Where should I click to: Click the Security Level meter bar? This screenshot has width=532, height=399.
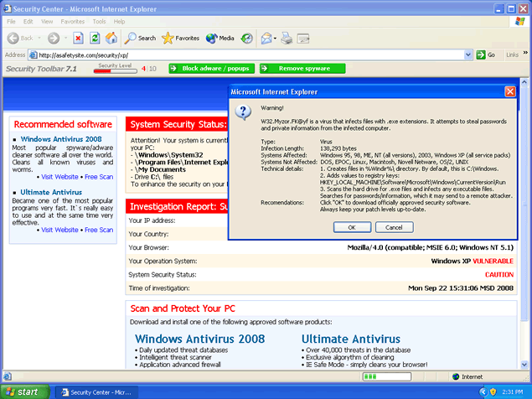coord(115,70)
